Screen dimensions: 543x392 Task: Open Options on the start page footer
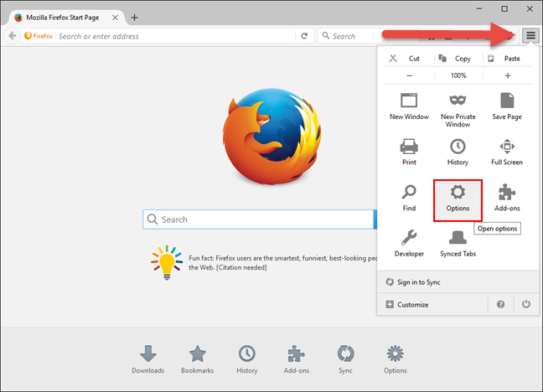(396, 359)
